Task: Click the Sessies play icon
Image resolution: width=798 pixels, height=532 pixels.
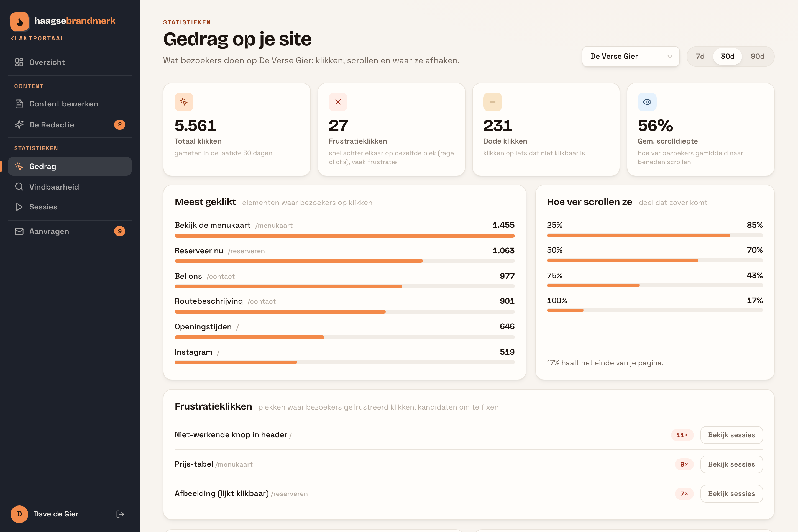Action: (19, 207)
